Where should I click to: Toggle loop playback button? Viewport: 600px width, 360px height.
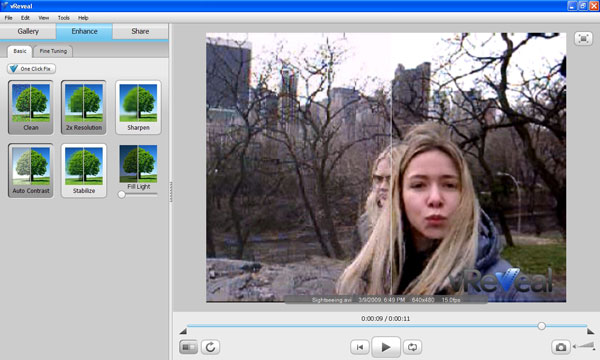[x=412, y=347]
